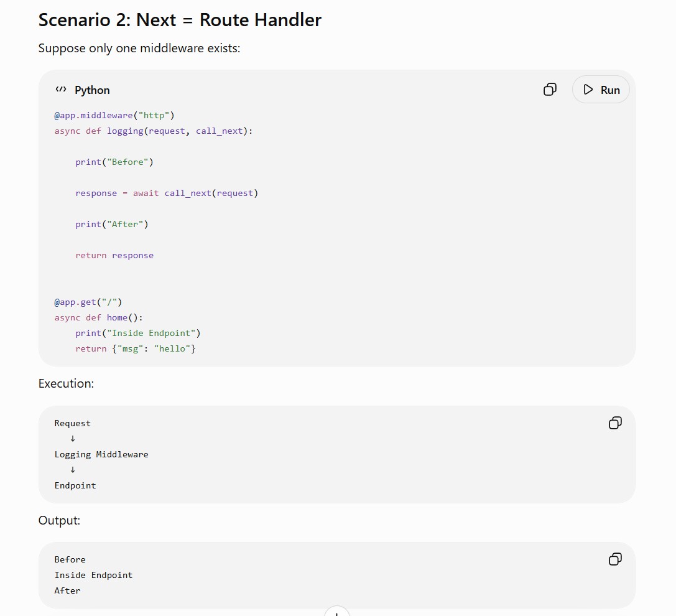The width and height of the screenshot is (676, 616).
Task: Copy the Execution flow block
Action: (x=615, y=422)
